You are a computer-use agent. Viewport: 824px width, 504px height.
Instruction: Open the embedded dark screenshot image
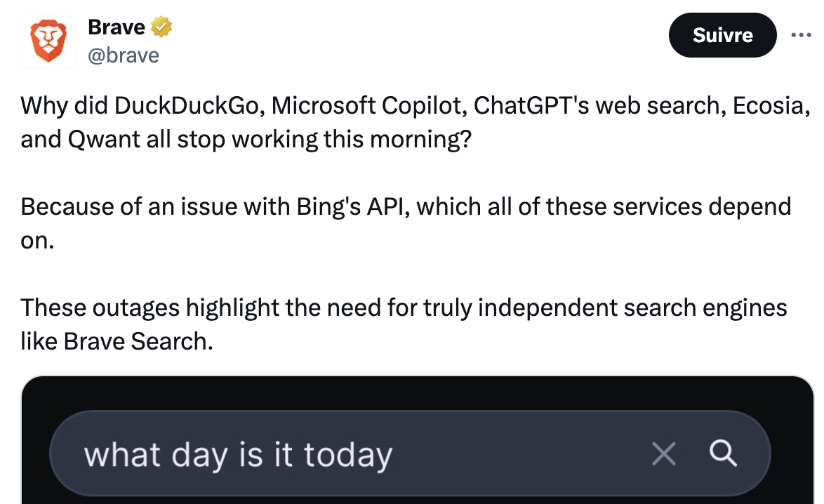point(417,440)
